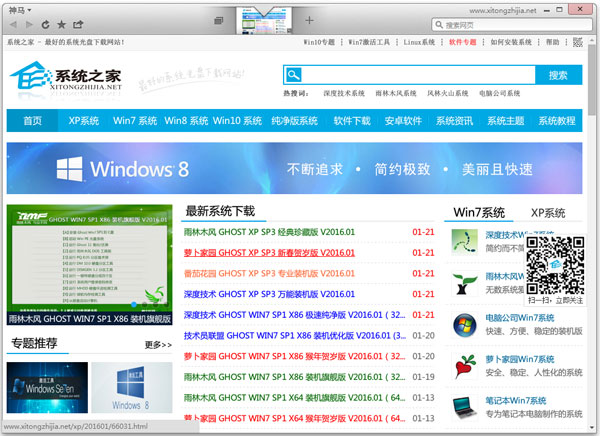Open 雨林木风 GHOST XP SP3 经典珍藏版 V2016.01
This screenshot has width=600, height=436.
(269, 232)
